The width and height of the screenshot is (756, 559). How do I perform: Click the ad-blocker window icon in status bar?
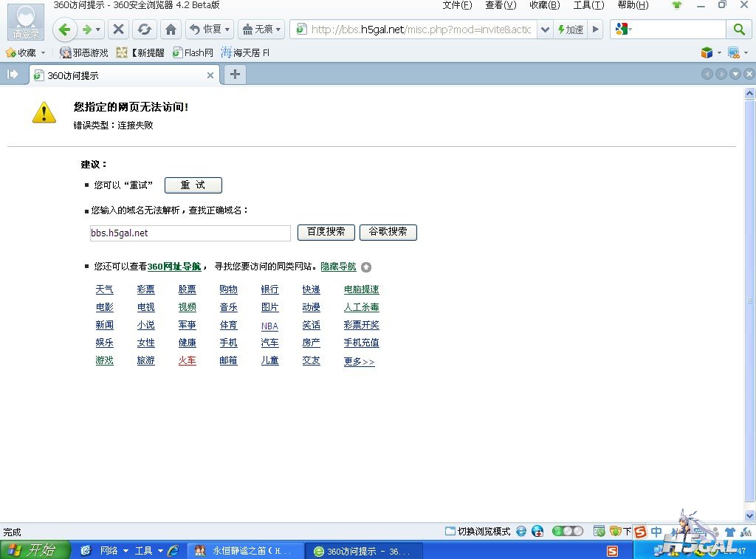tap(599, 531)
